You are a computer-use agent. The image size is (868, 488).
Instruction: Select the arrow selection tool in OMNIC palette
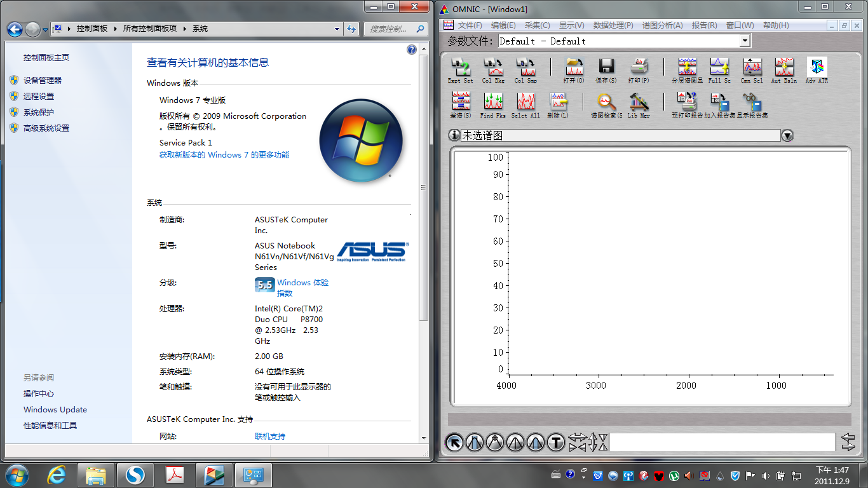pyautogui.click(x=454, y=442)
